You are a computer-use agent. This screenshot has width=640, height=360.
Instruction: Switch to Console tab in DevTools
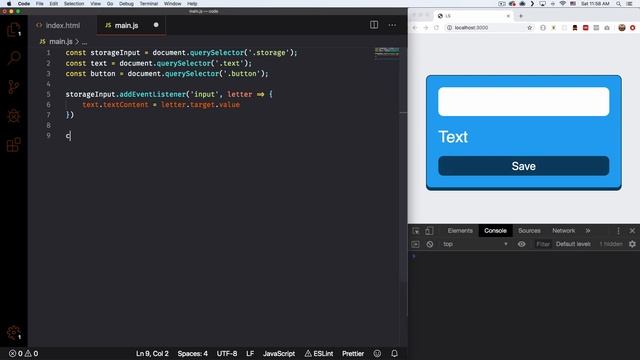(x=495, y=231)
